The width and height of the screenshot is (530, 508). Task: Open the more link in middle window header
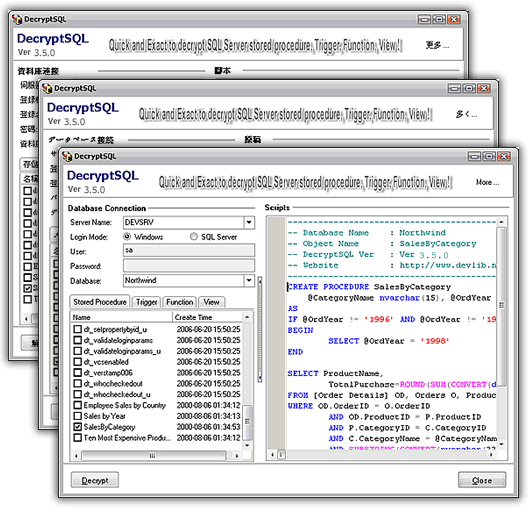(466, 115)
